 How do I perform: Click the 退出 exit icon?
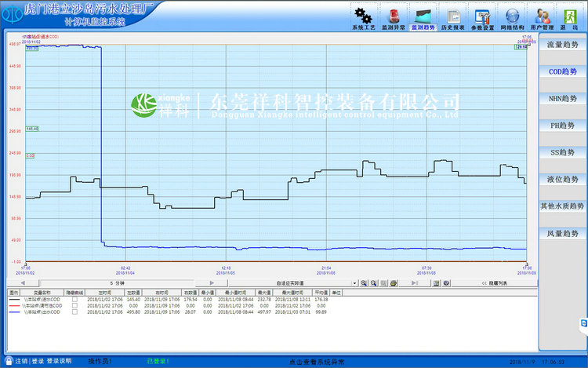click(x=569, y=16)
